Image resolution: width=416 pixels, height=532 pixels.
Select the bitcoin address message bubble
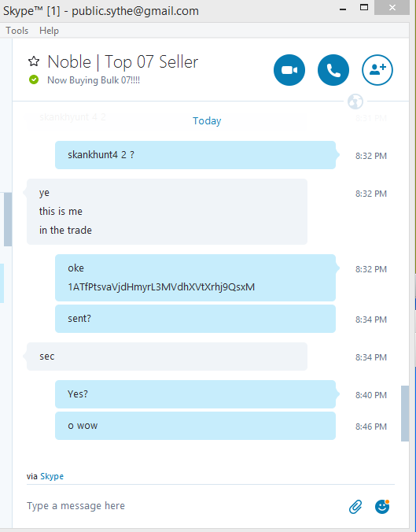click(195, 278)
